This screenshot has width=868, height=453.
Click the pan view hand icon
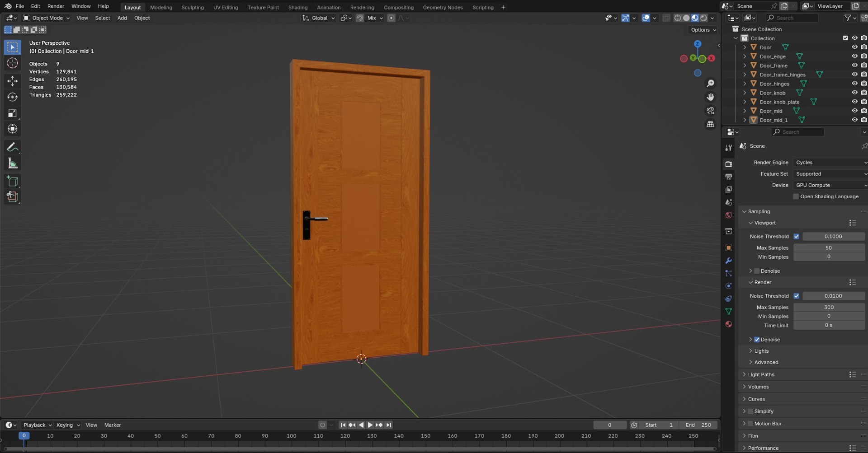click(x=710, y=97)
